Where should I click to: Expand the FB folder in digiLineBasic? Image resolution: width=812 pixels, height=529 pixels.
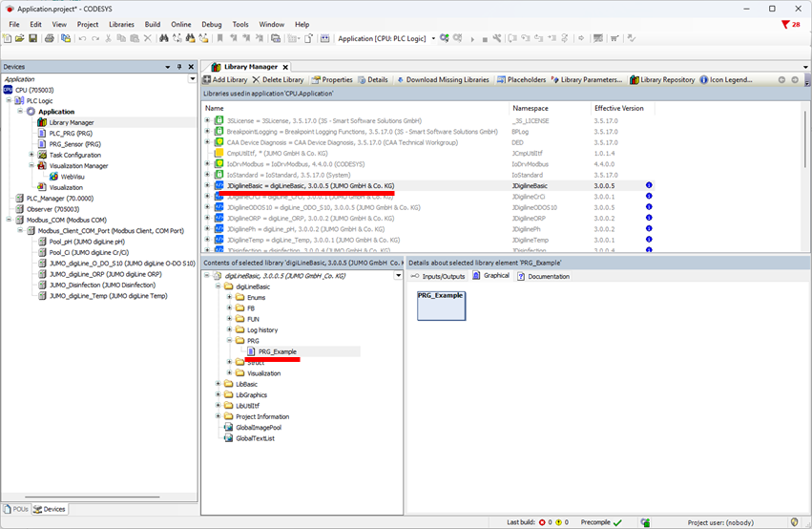coord(229,308)
